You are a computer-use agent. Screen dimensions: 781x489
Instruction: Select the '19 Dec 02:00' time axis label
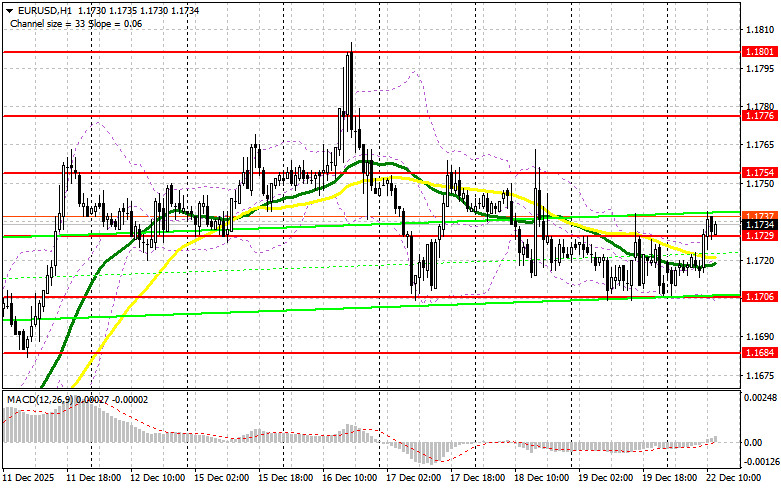click(x=606, y=478)
